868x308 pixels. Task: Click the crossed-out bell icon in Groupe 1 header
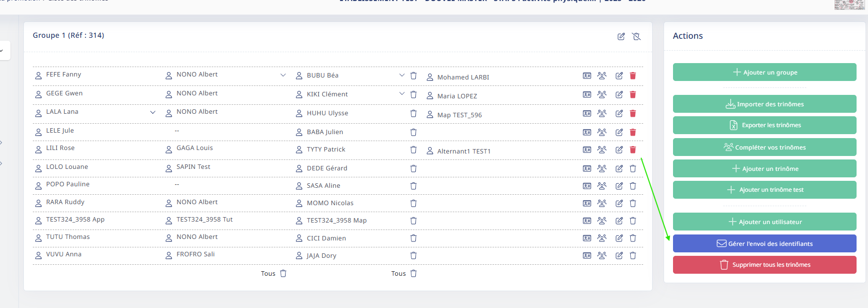636,36
